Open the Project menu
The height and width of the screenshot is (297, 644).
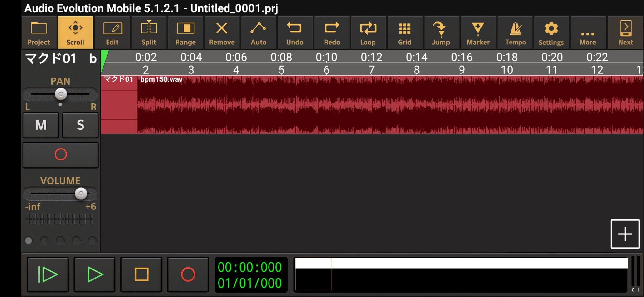[39, 33]
